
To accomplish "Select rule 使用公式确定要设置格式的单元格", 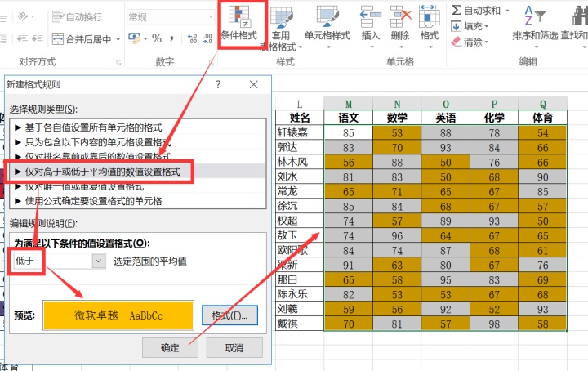I will coord(138,201).
